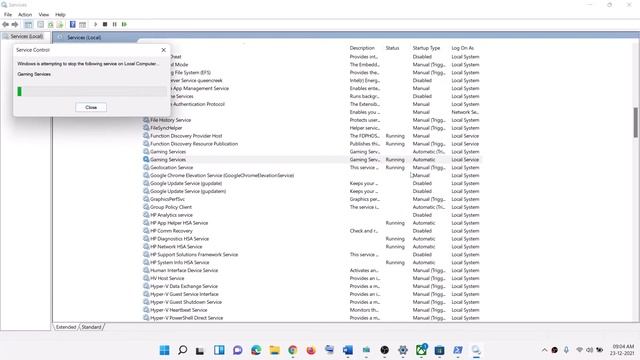Viewport: 640px width, 360px height.
Task: Sort by the Startup Type column header
Action: click(426, 48)
